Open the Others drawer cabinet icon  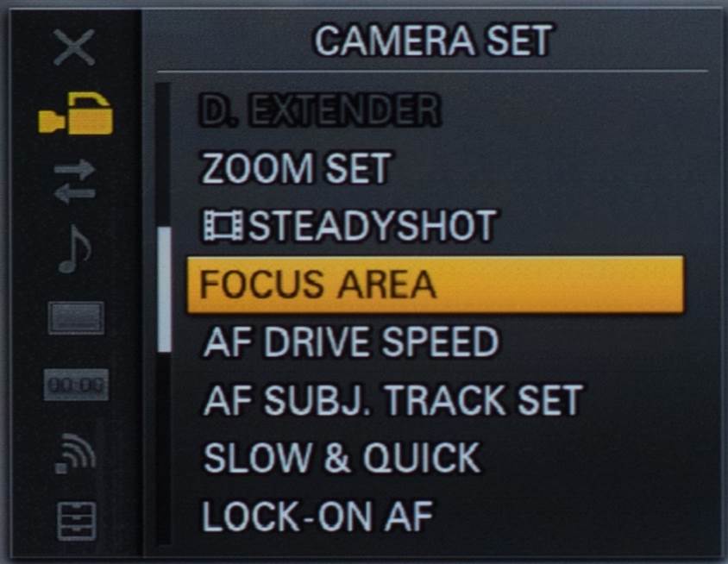pos(77,521)
